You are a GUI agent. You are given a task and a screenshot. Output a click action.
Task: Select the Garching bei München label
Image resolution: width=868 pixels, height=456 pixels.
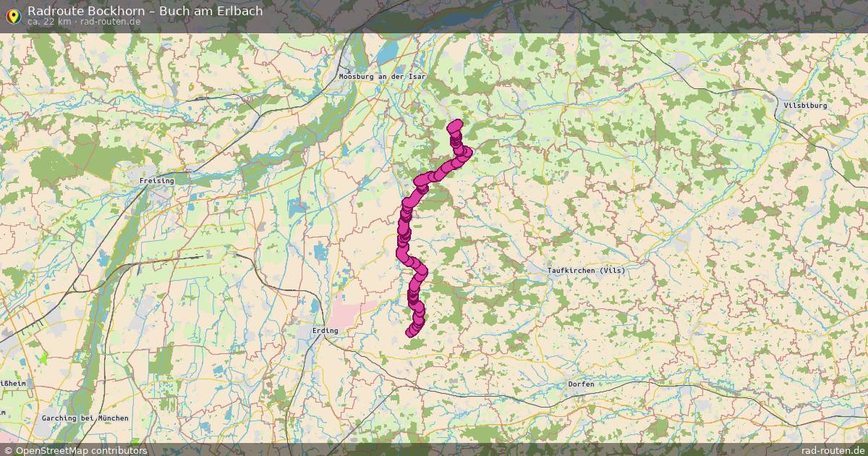coord(85,418)
